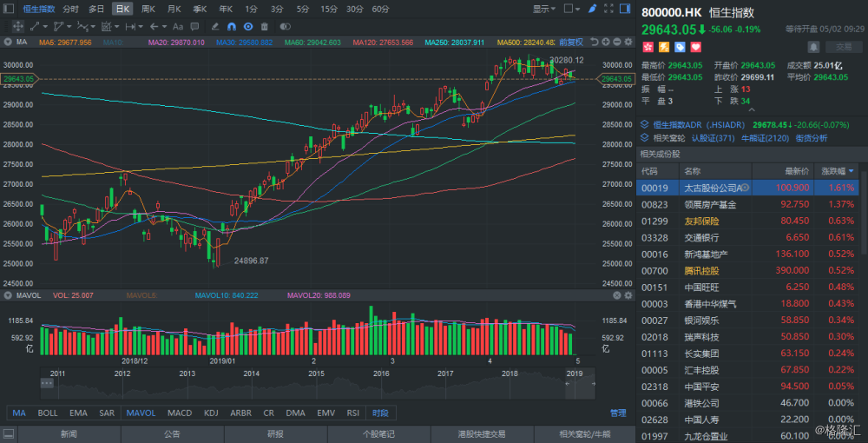Viewport: 868px width, 443px height.
Task: Click the 前复权 adjustment link
Action: [x=571, y=42]
